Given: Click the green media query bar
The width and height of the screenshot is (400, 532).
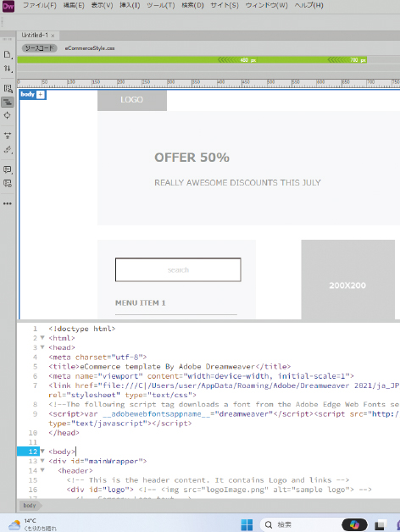Looking at the screenshot, I should (x=192, y=59).
